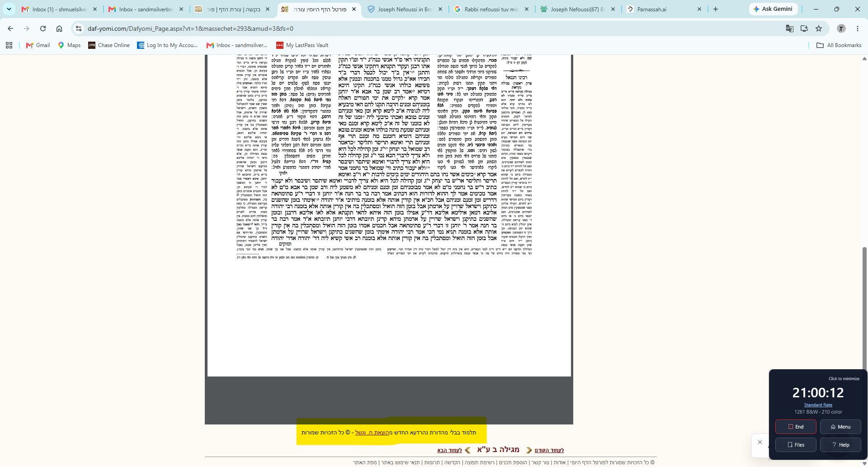Click the gold arrow icon beside לעמוד הבא

click(468, 450)
